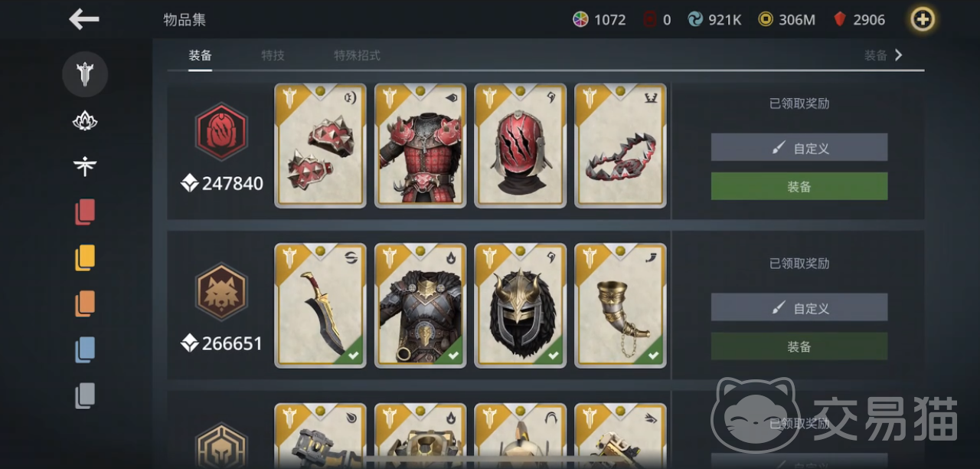Open the red gem currency counter

[859, 19]
